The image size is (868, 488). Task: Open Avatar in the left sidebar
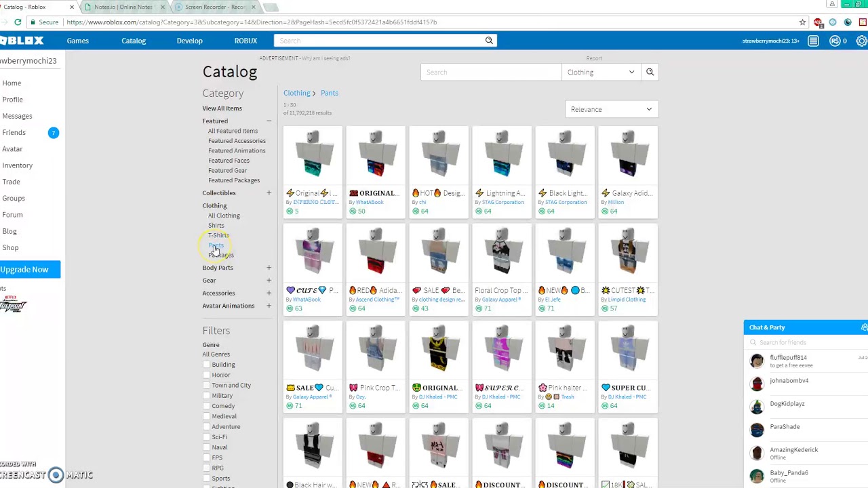coord(12,149)
